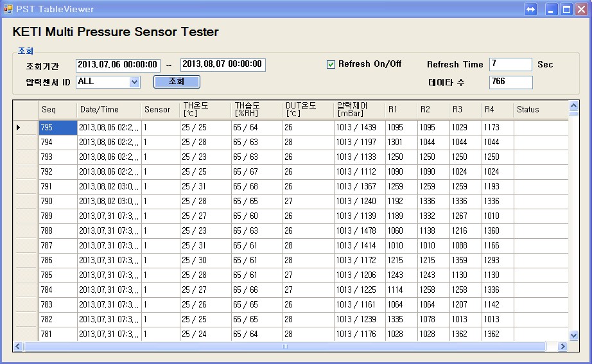Click the DUT온도 column header
592x364 pixels.
tap(308, 110)
